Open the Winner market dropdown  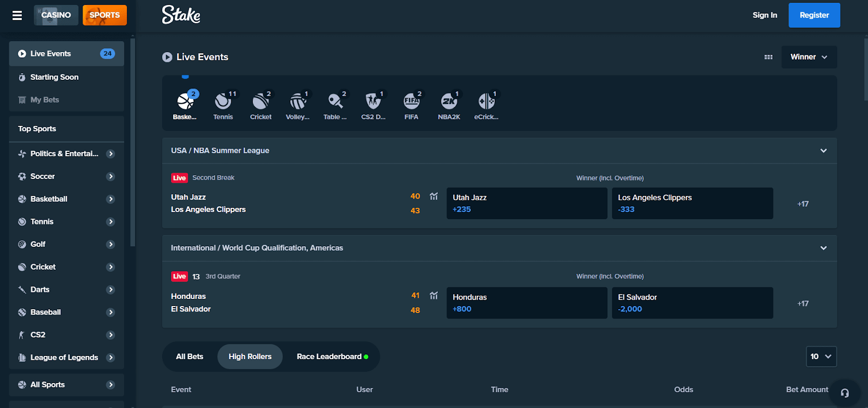(x=809, y=57)
